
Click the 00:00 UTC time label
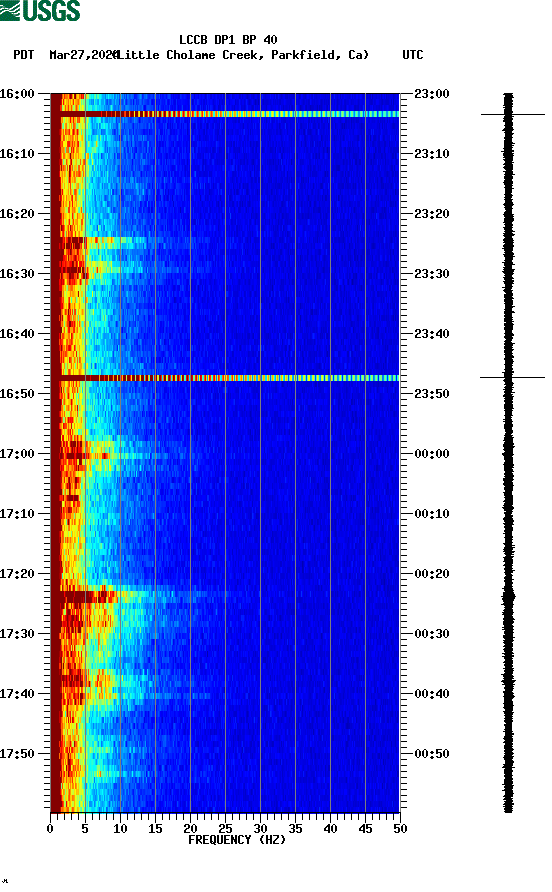tap(432, 454)
